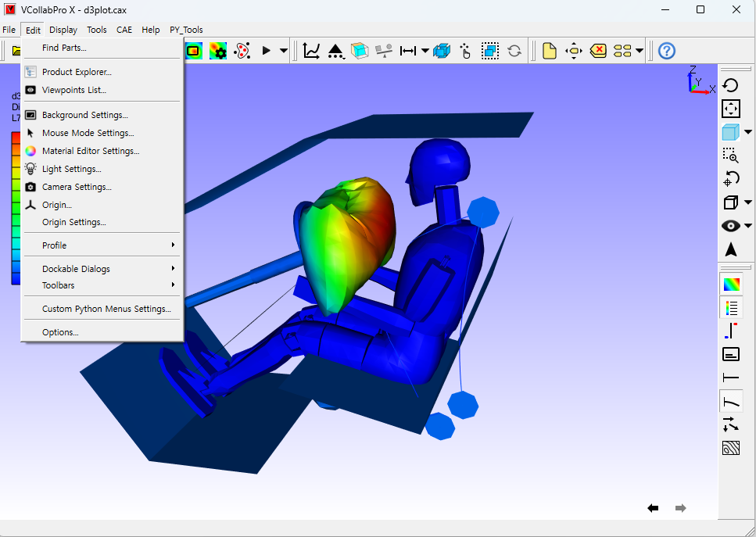Open the dropdown arrow next to play button

click(284, 51)
